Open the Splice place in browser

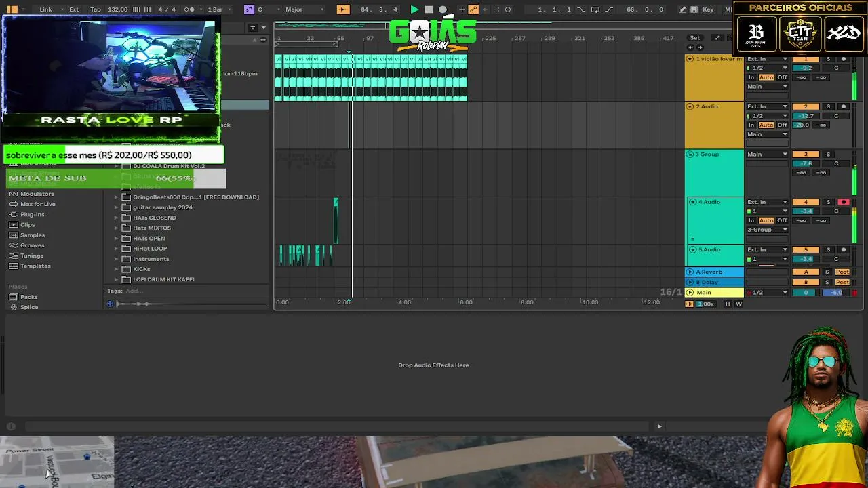[x=24, y=307]
